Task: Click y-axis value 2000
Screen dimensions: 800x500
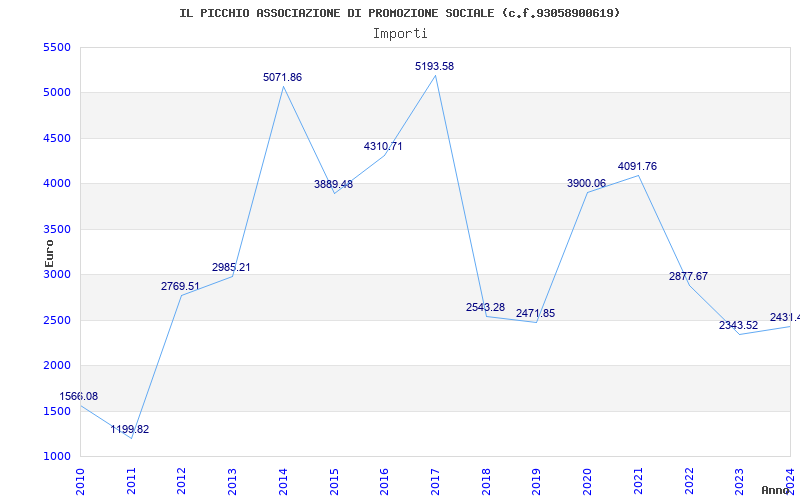Action: [58, 366]
